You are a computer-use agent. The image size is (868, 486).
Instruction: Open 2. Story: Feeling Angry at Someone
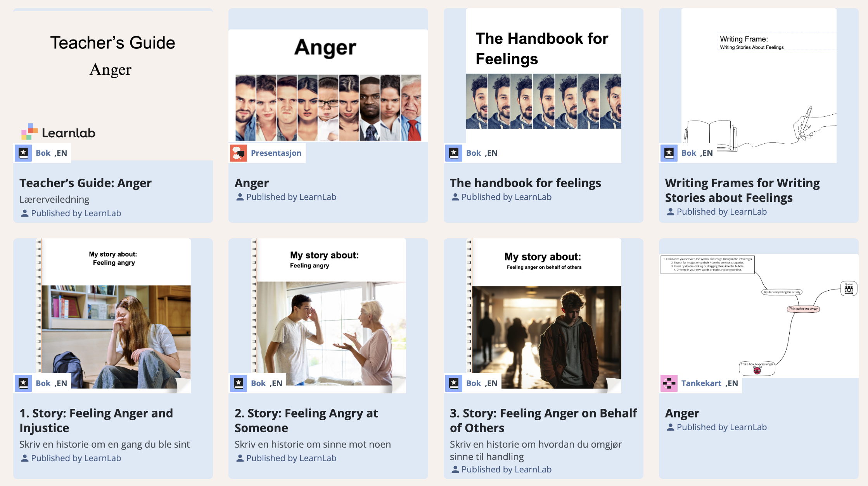(306, 421)
